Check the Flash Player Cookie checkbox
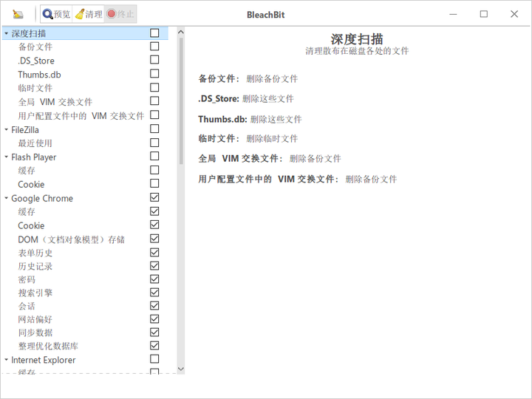Viewport: 532px width, 399px height. (x=154, y=183)
